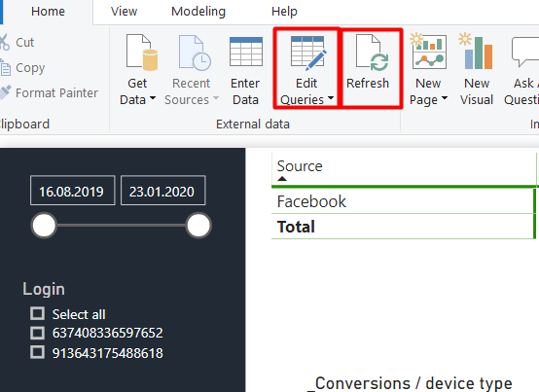The width and height of the screenshot is (539, 392).
Task: Click the Get Data database icon
Action: point(142,53)
